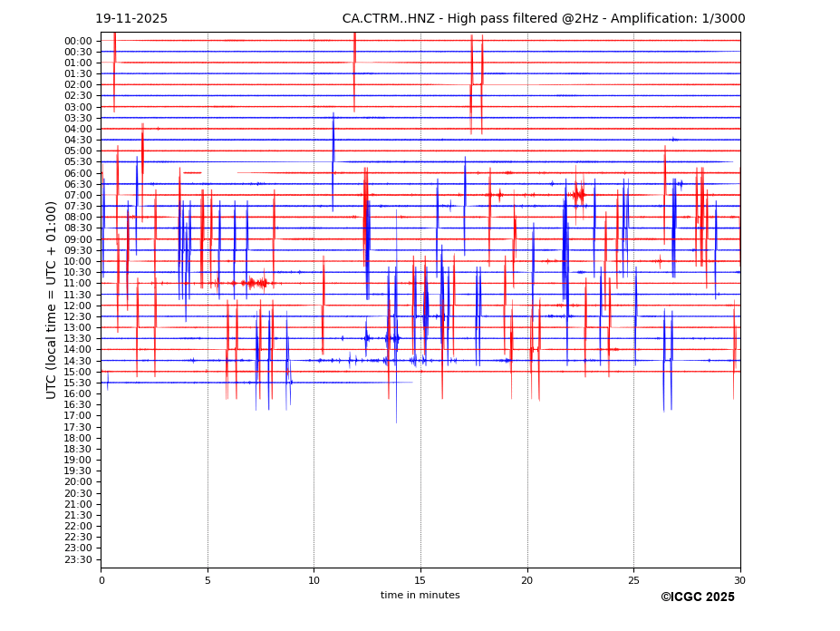Click the 'time in minutes' axis label

pyautogui.click(x=420, y=596)
